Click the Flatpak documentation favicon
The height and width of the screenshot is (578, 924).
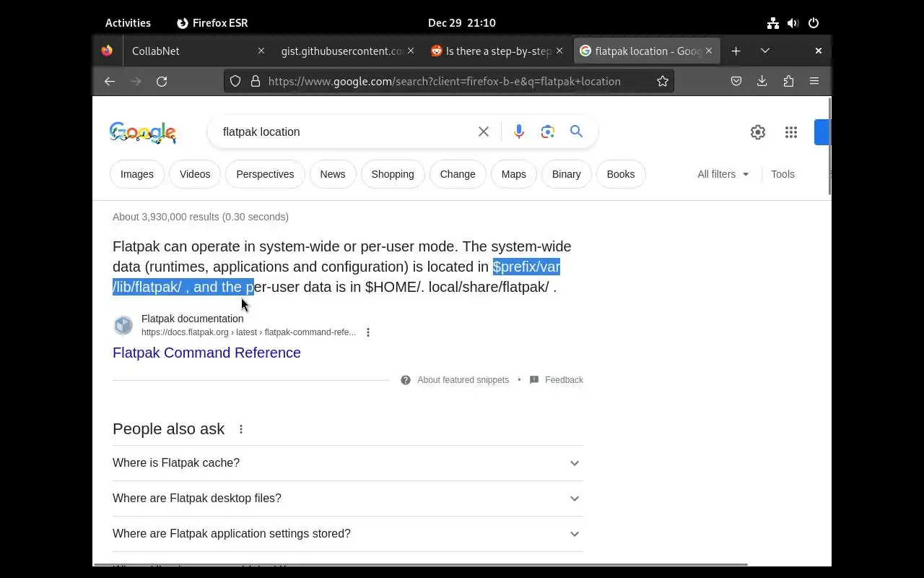123,325
